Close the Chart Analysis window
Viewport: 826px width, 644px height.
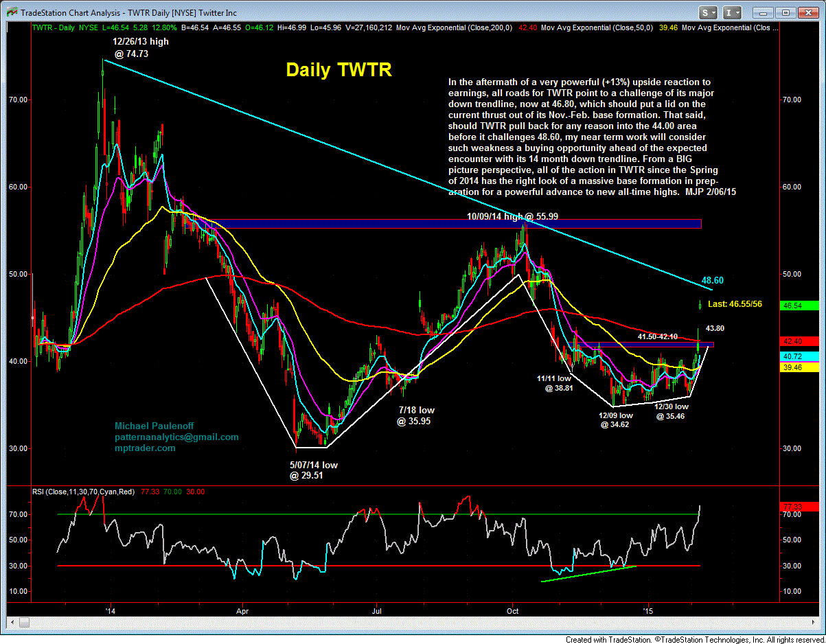(807, 12)
